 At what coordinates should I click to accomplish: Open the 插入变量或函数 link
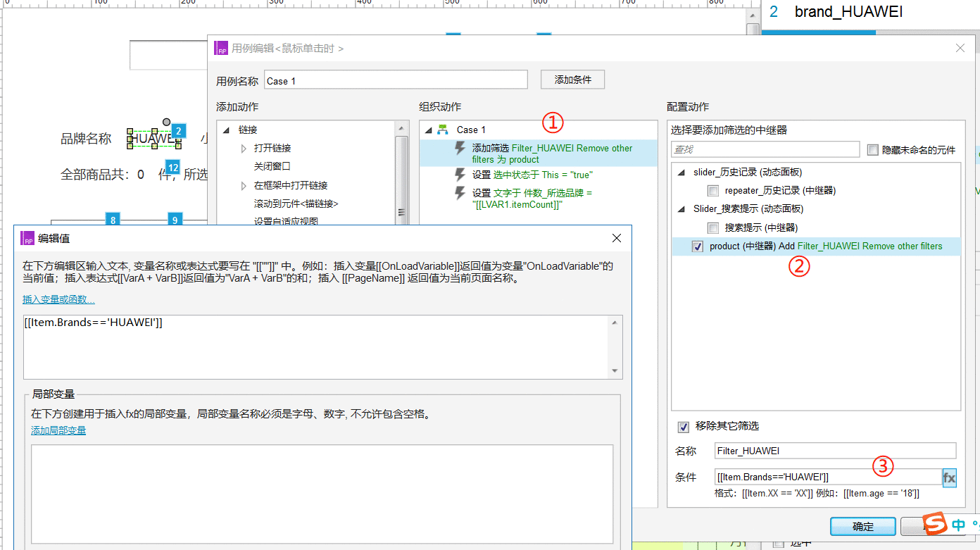coord(58,299)
